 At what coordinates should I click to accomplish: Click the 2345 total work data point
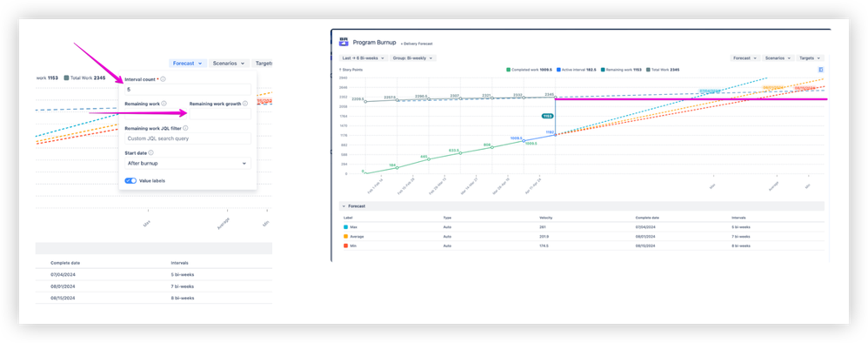555,98
